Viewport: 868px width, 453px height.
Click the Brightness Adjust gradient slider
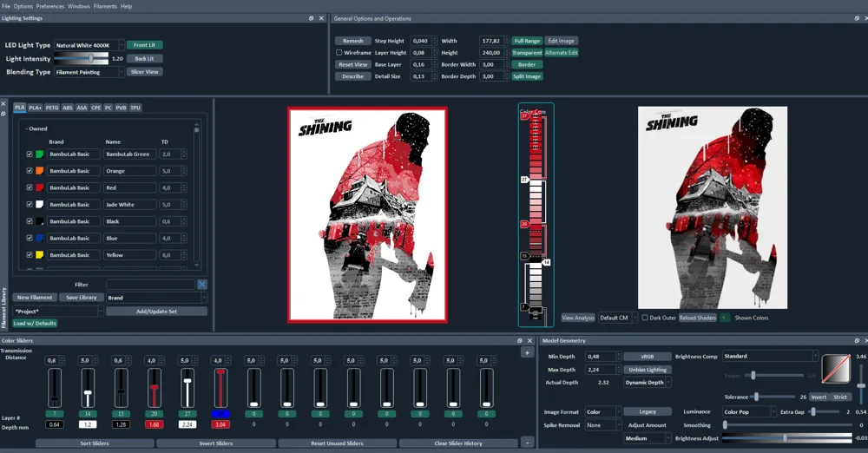tap(786, 438)
